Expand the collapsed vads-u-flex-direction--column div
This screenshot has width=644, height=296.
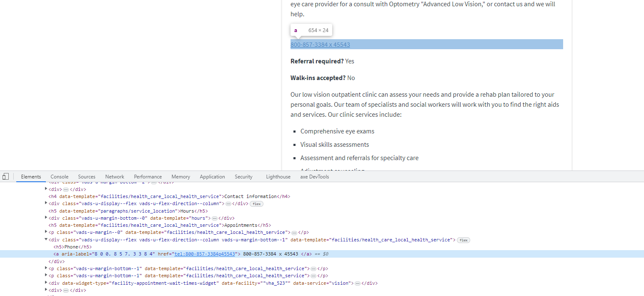[46, 203]
